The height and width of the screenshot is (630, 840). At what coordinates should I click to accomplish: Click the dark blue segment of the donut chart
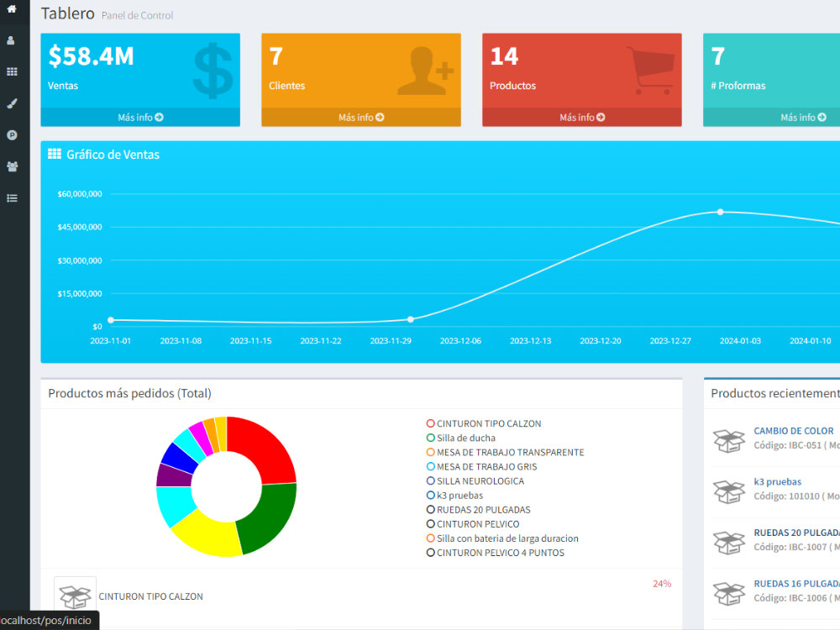pos(180,455)
